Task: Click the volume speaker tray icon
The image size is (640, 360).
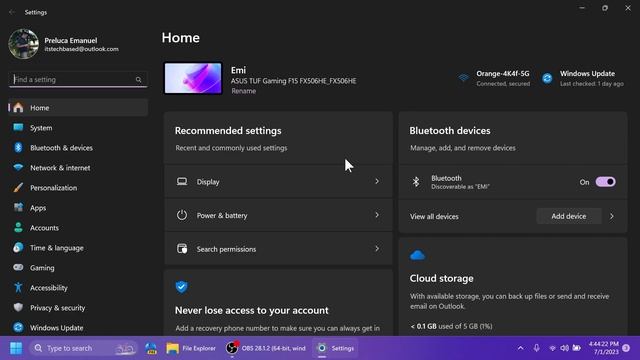Action: 564,348
